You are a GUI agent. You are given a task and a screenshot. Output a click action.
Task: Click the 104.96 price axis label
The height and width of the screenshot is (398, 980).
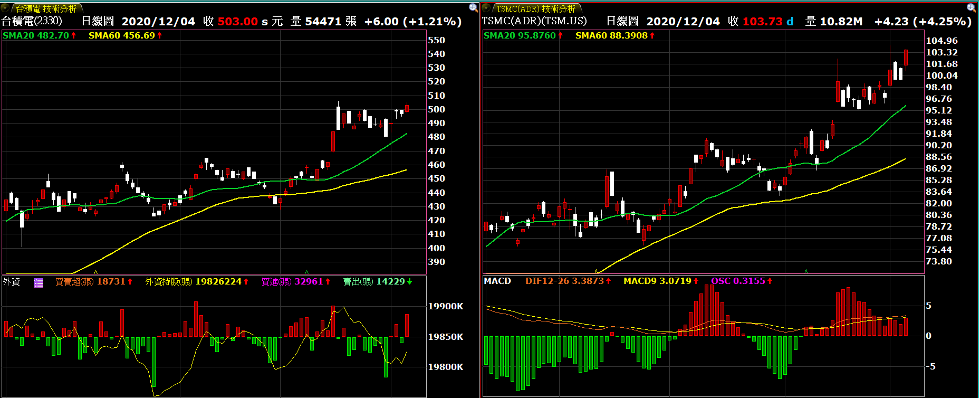click(941, 41)
